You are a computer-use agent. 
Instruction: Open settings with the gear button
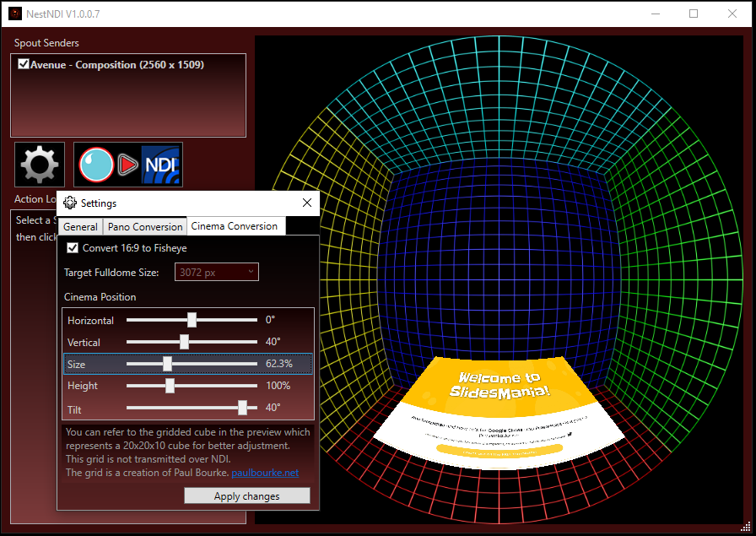click(40, 164)
